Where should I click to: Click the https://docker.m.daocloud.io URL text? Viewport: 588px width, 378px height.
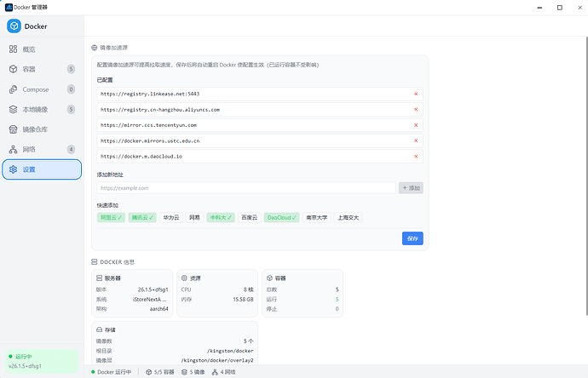coord(141,157)
